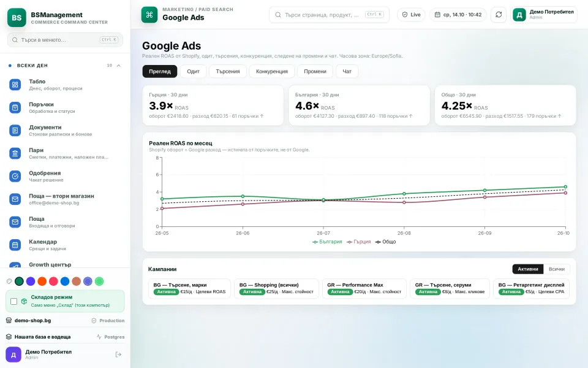Toggle the Гърция series in the chart legend
The height and width of the screenshot is (368, 588).
pyautogui.click(x=359, y=242)
